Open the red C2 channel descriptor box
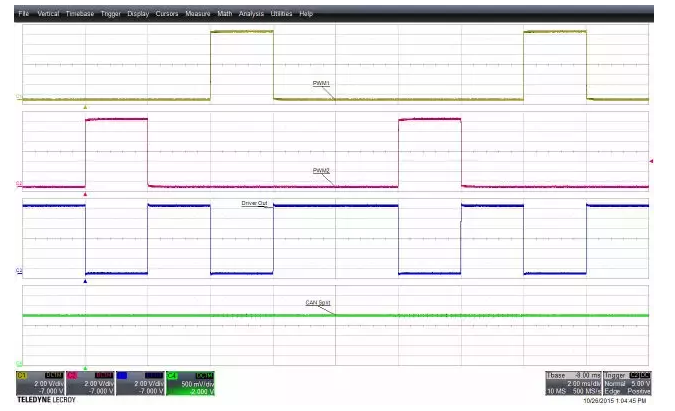This screenshot has width=675, height=411. point(90,383)
